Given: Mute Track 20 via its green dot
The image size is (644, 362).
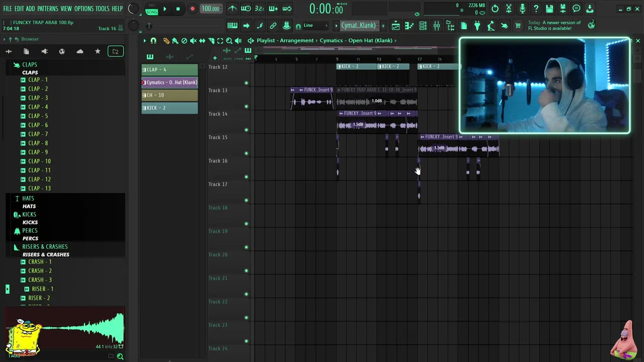Looking at the screenshot, I should click(x=246, y=270).
